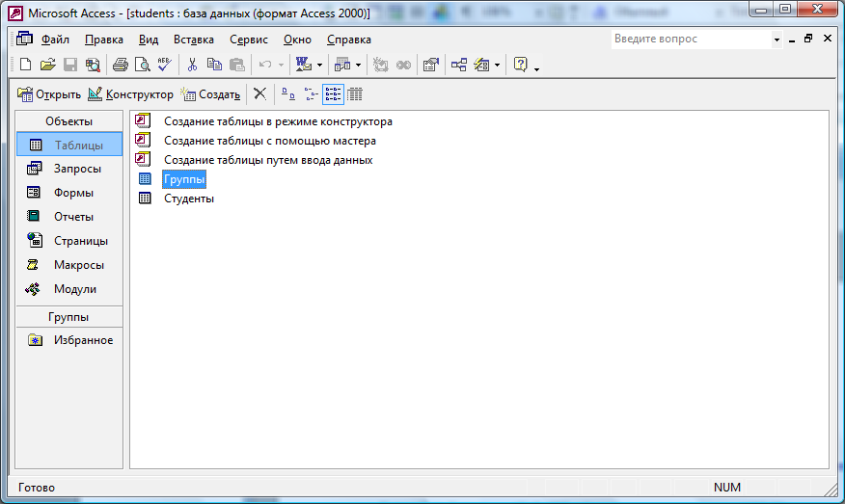Click the Copy toolbar icon
The height and width of the screenshot is (504, 845).
[x=214, y=65]
